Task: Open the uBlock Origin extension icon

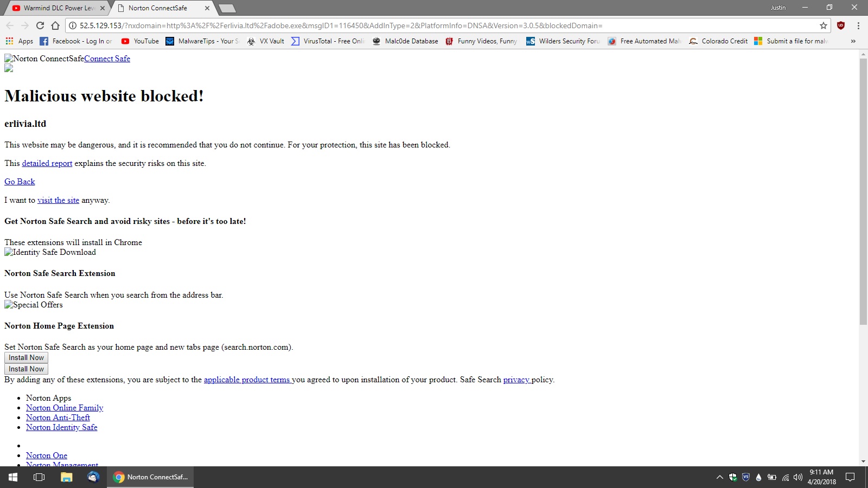Action: coord(841,25)
